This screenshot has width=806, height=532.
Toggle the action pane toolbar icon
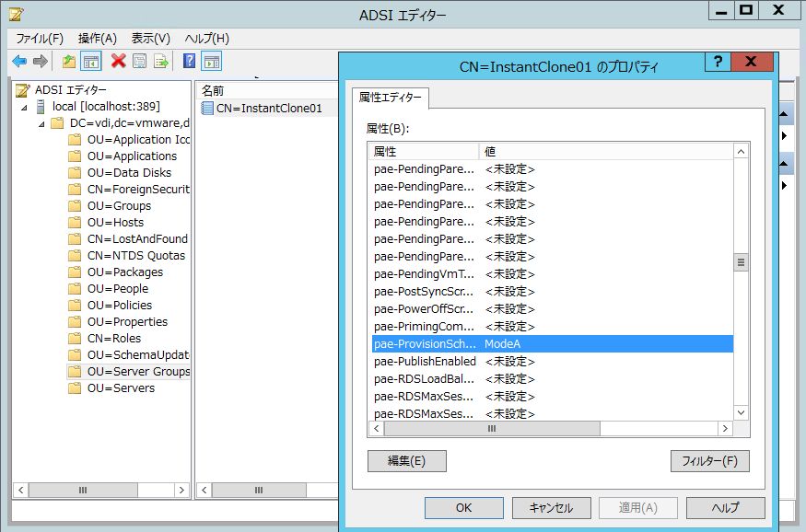click(211, 62)
